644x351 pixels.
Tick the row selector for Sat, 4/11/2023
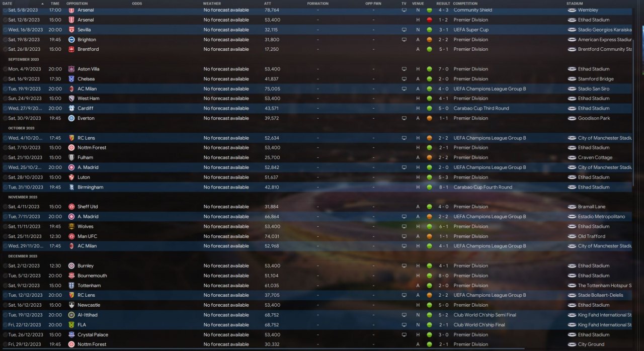pos(5,207)
